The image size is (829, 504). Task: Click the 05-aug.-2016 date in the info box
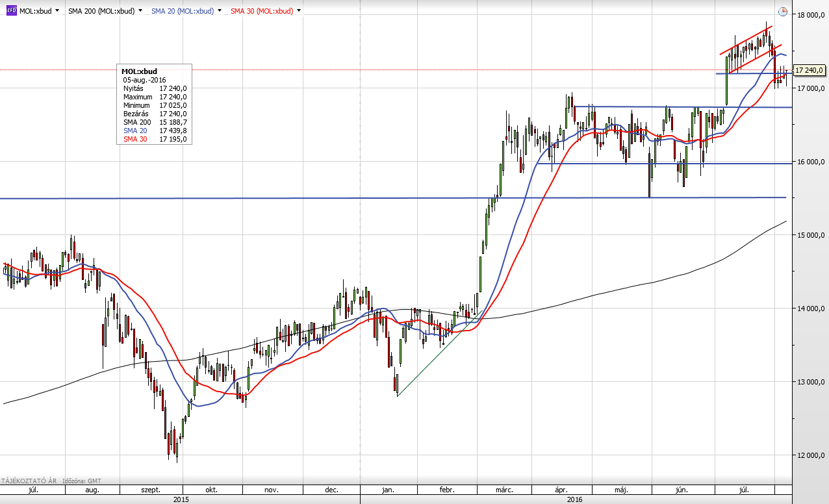(x=144, y=79)
